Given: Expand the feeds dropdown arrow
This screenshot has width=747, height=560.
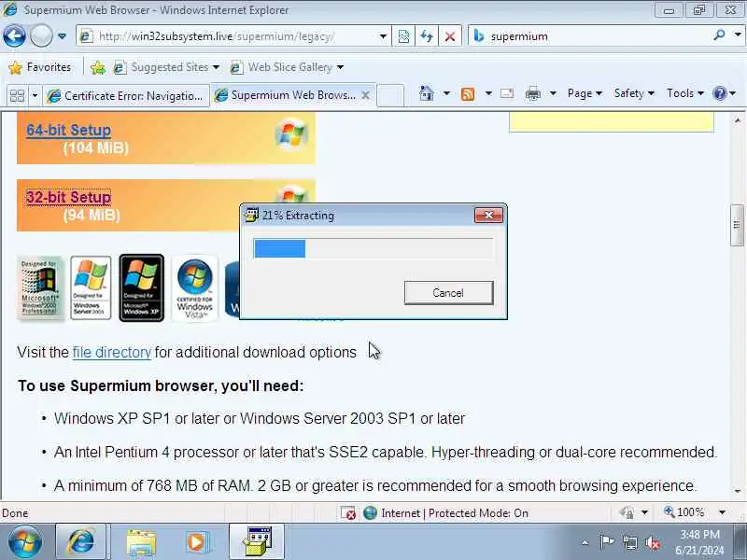Looking at the screenshot, I should click(x=488, y=93).
